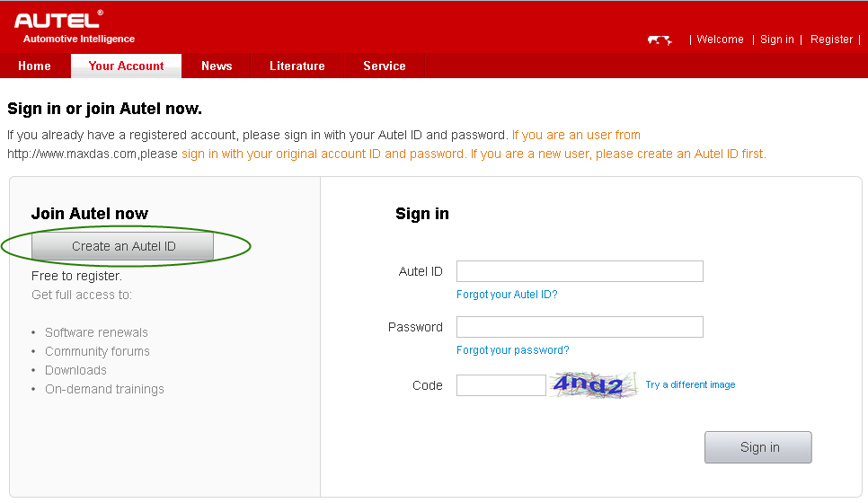Click the Sign in link in header

776,40
